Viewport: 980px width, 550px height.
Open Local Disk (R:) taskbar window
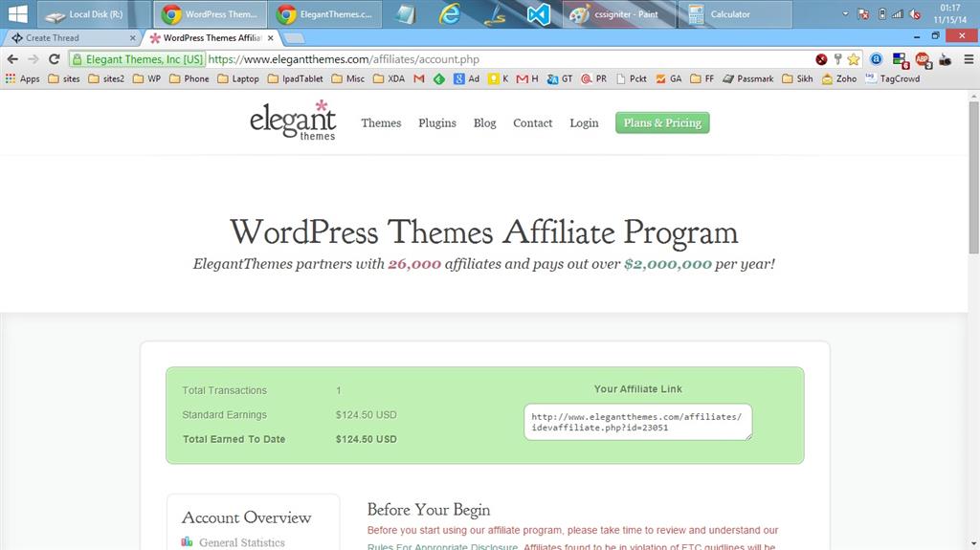tap(95, 13)
